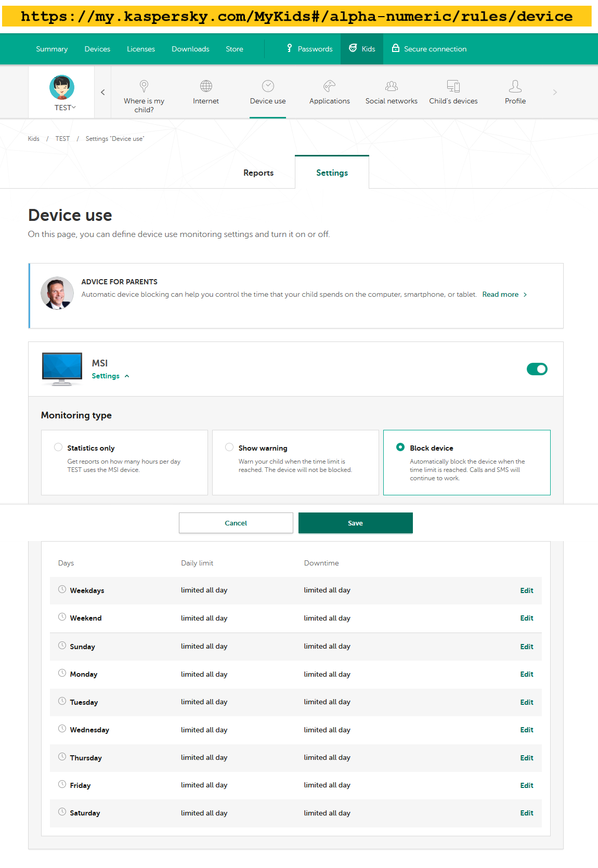Click the 'Where is my child?' location pin icon
This screenshot has height=868, width=598.
pyautogui.click(x=144, y=86)
